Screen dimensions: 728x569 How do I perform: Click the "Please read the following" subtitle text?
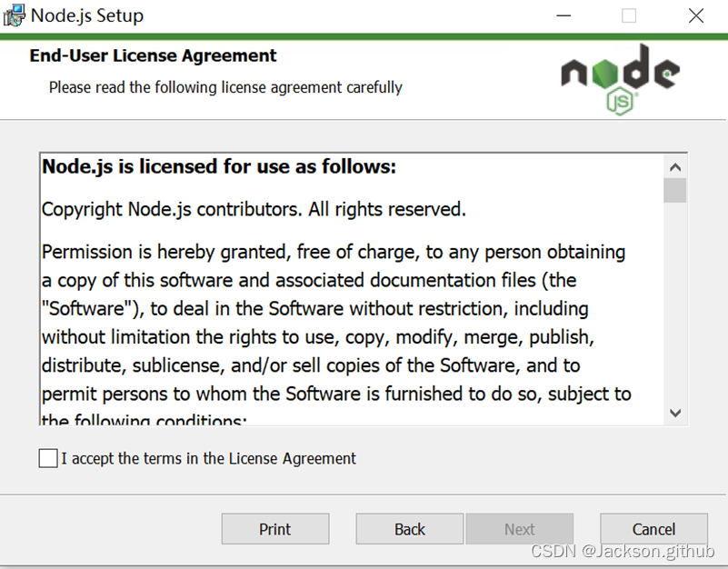tap(225, 87)
